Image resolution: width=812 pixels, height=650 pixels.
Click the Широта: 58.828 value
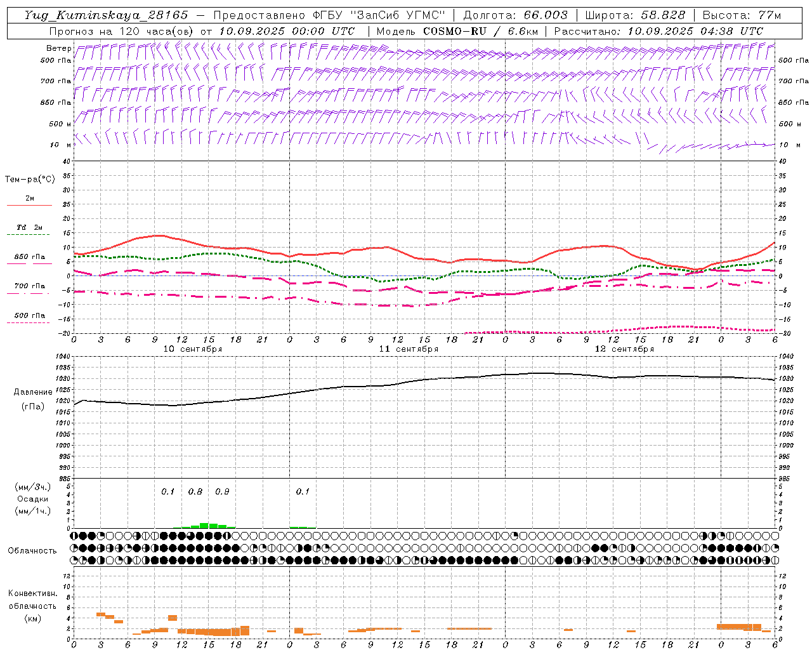[x=635, y=15]
